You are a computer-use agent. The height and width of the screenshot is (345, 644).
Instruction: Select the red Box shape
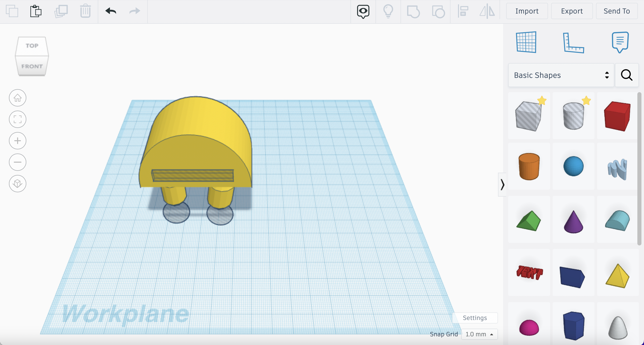coord(617,116)
